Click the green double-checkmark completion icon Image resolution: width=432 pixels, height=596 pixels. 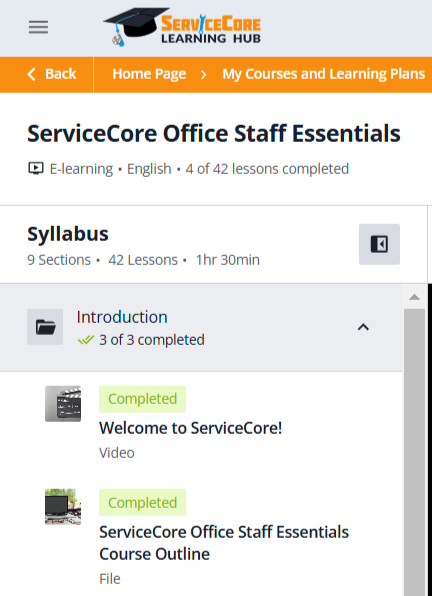pyautogui.click(x=86, y=340)
